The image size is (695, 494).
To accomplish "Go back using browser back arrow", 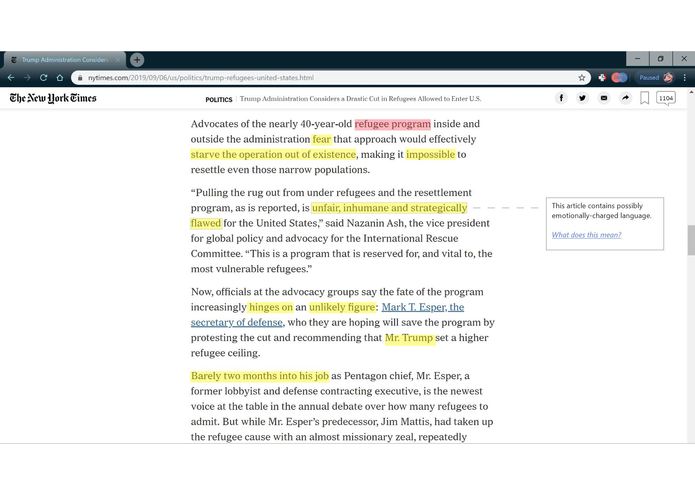I will click(x=11, y=78).
